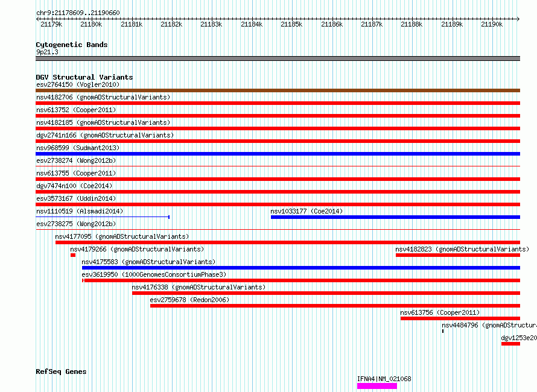The image size is (537, 392).
Task: Click nsv4179266 gnomAD variant label
Action: click(x=137, y=249)
